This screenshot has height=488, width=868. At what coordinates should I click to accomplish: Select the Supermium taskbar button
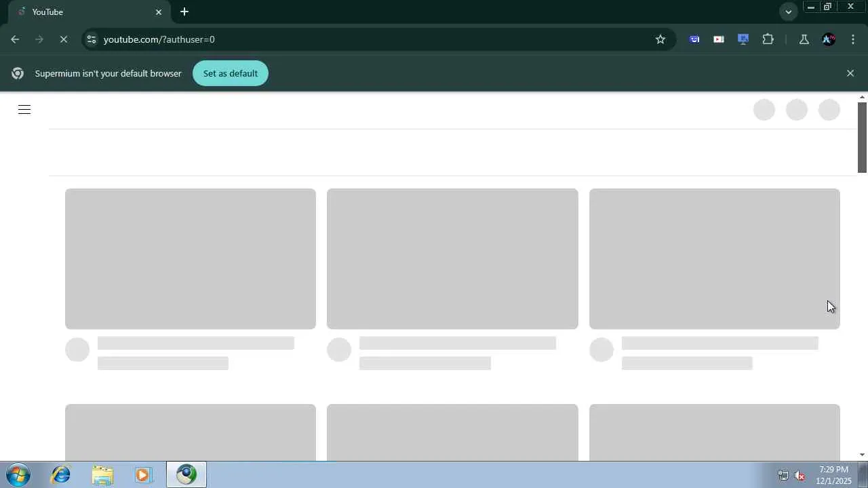[186, 474]
